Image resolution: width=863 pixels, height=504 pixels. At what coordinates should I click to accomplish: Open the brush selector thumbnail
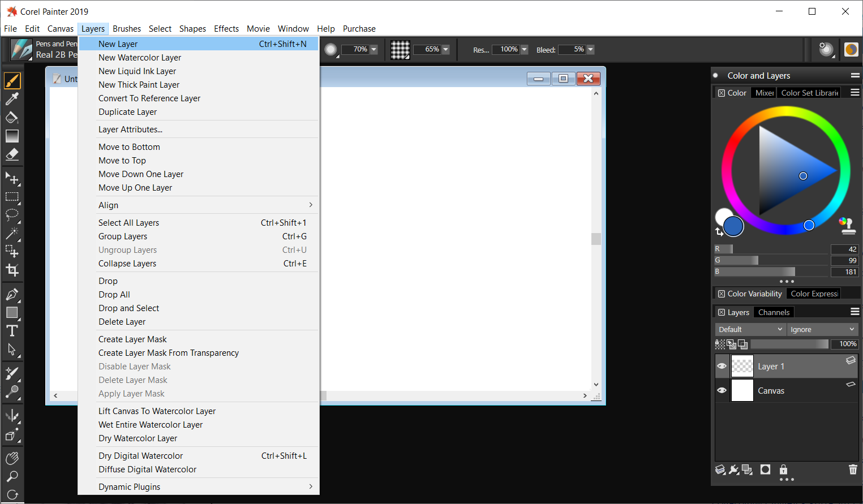click(22, 50)
